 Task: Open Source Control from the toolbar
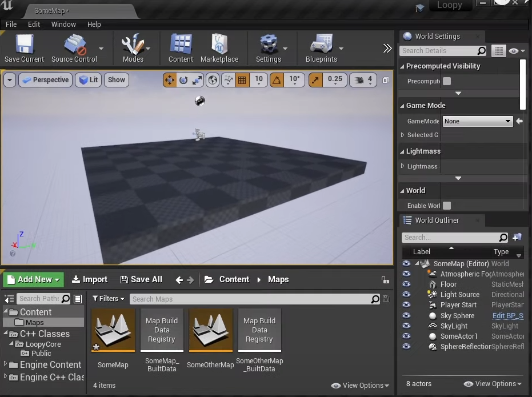[x=74, y=48]
